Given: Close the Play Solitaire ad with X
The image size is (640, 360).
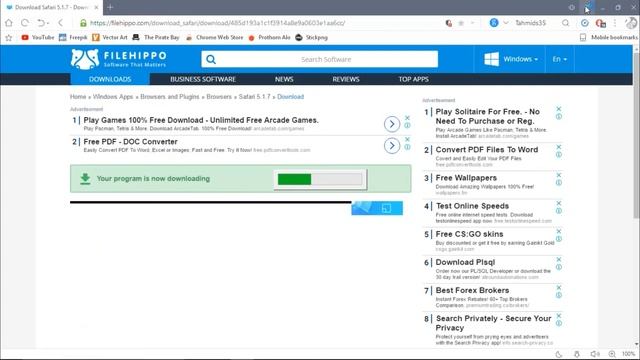Looking at the screenshot, I should click(x=559, y=109).
